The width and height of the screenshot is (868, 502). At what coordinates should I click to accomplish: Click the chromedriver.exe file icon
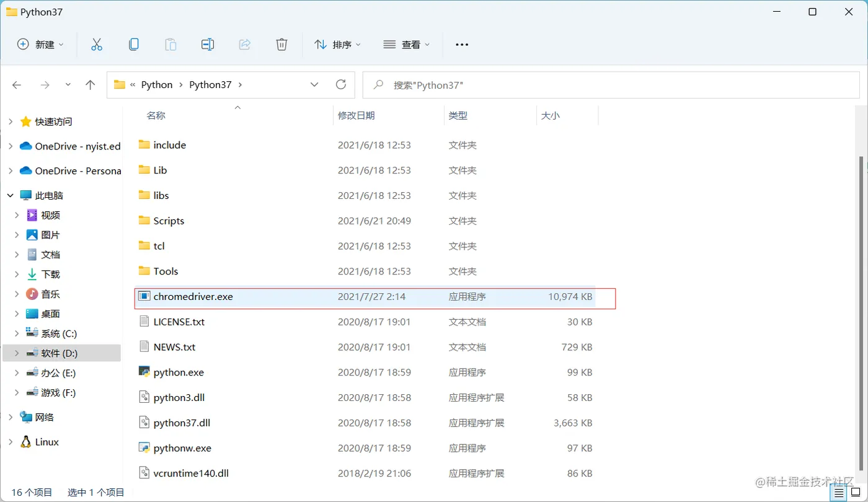tap(144, 296)
